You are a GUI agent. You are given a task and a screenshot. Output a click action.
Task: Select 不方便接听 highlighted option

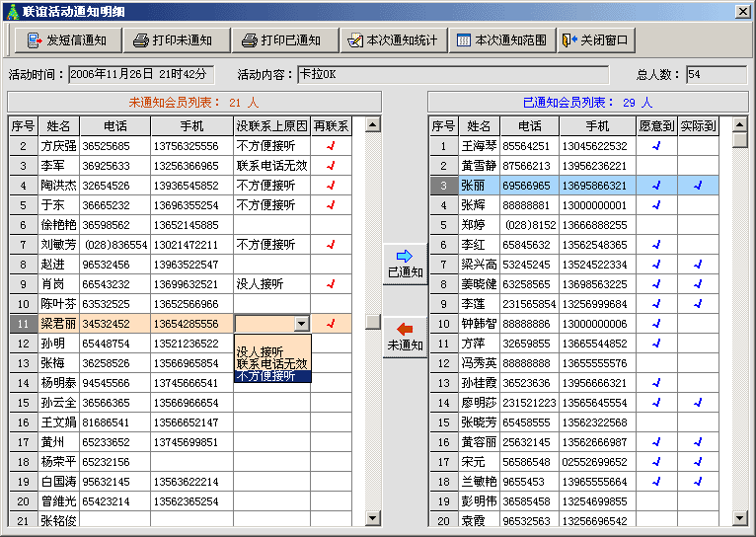[271, 376]
